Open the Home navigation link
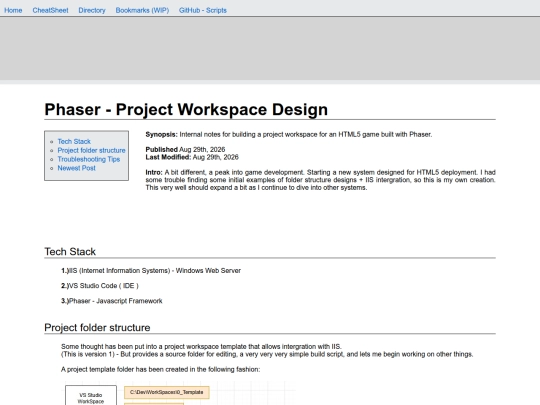540x405 pixels. coord(13,10)
